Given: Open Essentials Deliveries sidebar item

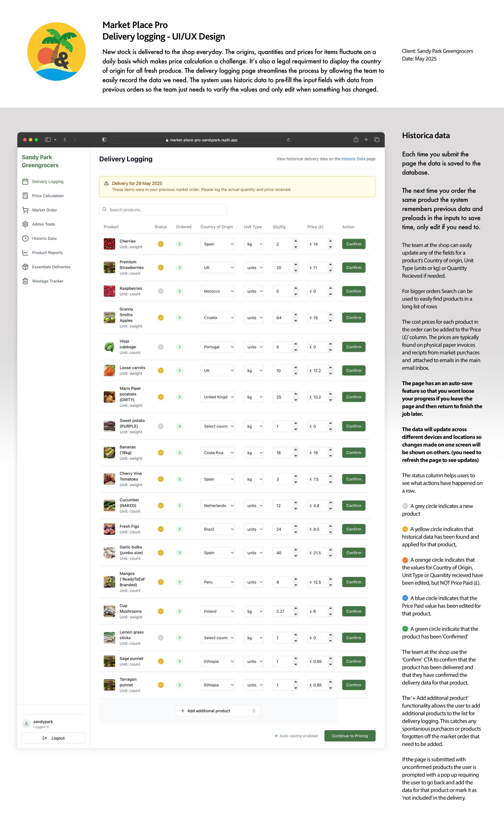Looking at the screenshot, I should click(51, 267).
